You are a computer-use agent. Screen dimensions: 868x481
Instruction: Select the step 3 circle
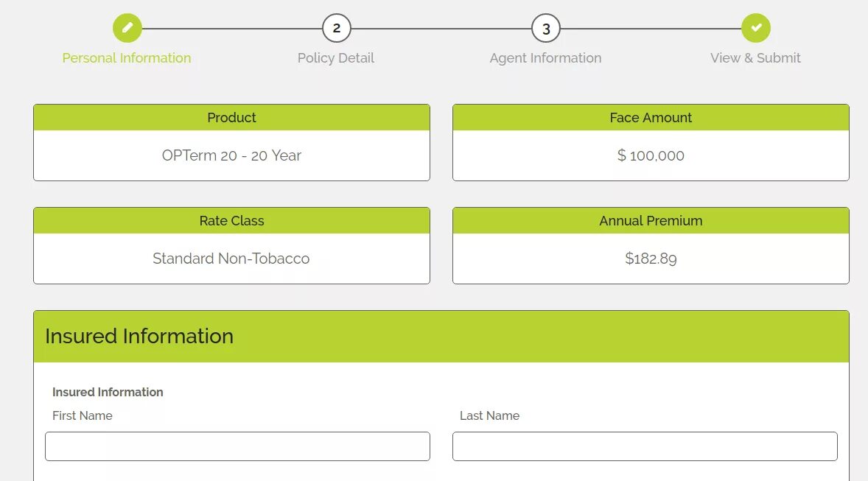tap(546, 28)
